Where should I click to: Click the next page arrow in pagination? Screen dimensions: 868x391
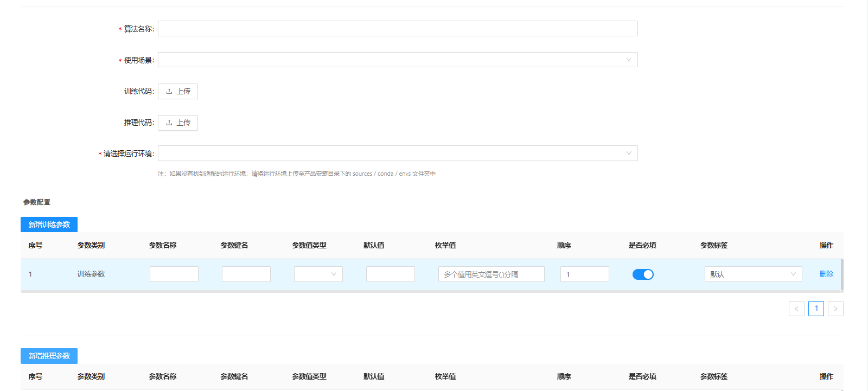coord(835,309)
